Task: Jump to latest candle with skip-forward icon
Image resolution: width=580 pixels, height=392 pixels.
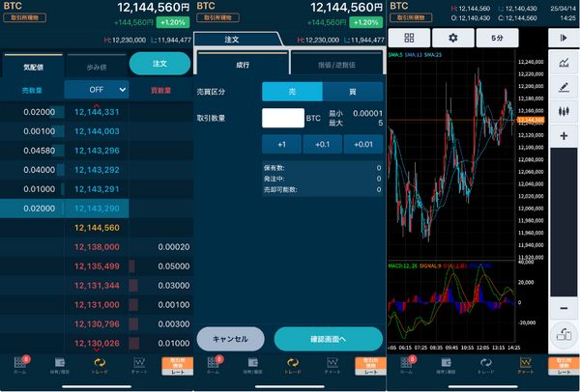Action: coord(563,37)
